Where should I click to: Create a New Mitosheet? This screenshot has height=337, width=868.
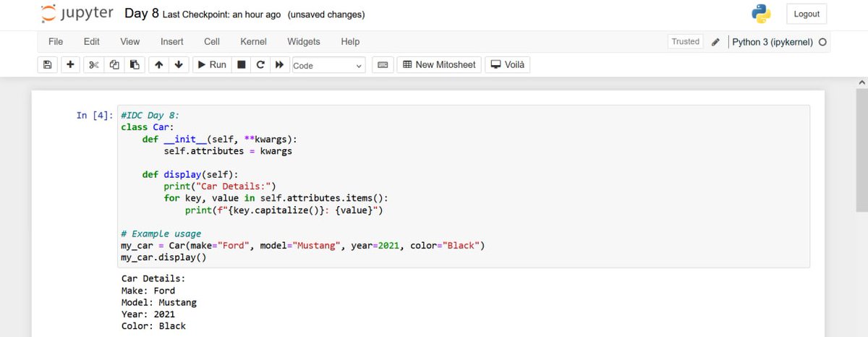439,65
